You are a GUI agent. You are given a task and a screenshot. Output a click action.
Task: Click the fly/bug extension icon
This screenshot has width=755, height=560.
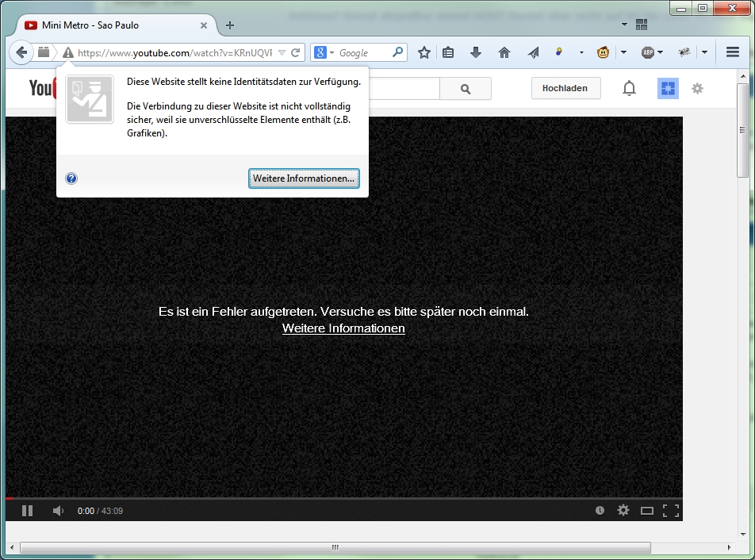tap(684, 52)
